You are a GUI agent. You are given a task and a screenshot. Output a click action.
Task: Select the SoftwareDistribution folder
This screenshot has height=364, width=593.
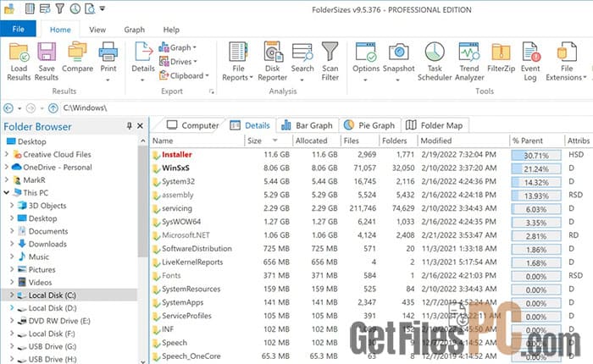tap(197, 248)
